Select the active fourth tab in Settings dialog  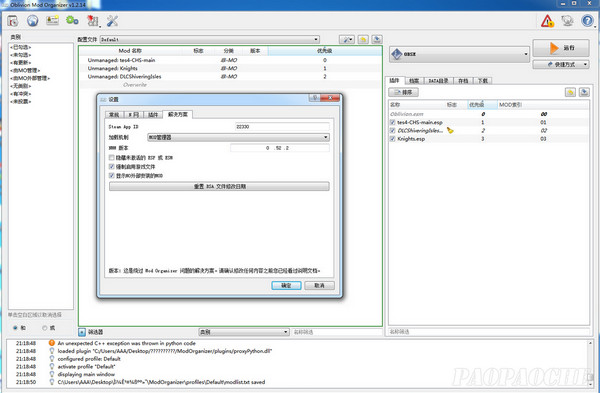(x=178, y=114)
